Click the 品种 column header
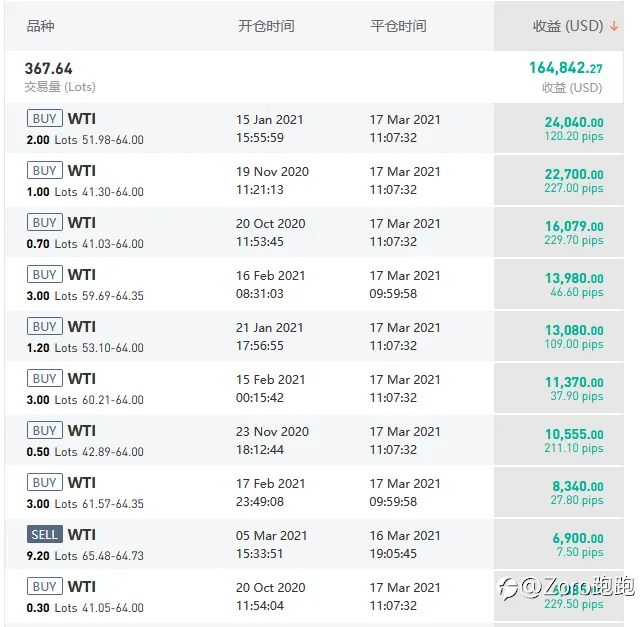 [41, 26]
